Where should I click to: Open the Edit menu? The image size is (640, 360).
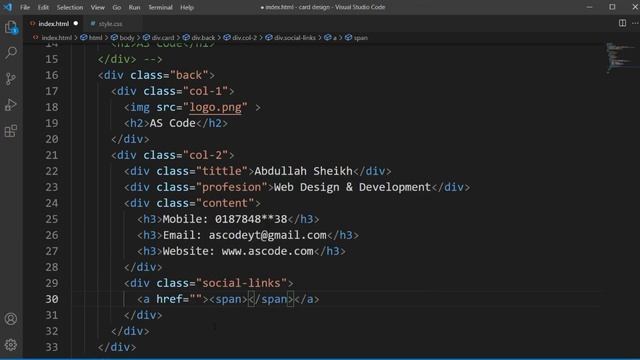[x=43, y=7]
